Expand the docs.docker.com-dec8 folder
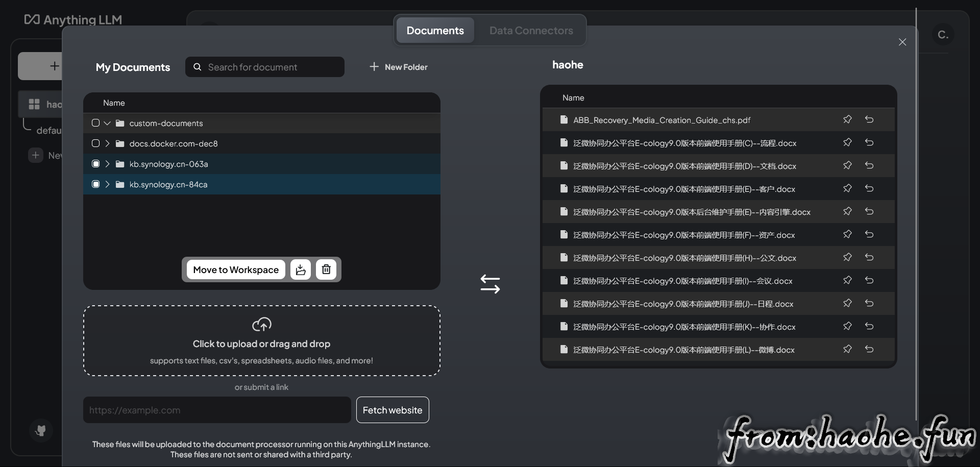Screen dimensions: 980x467 (x=107, y=143)
